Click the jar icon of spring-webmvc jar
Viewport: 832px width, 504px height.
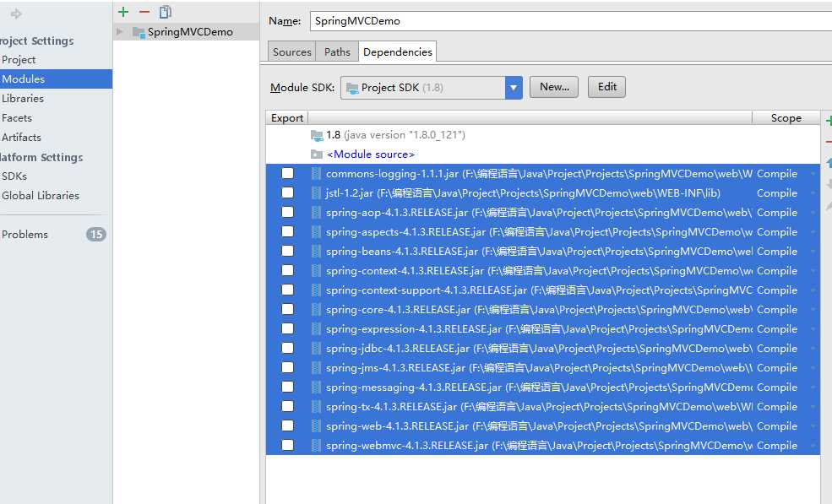point(316,445)
